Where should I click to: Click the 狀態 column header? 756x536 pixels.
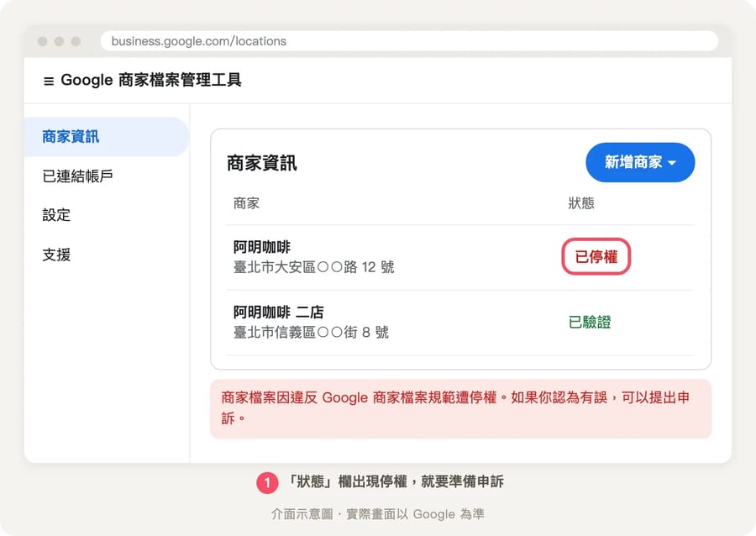[x=581, y=203]
